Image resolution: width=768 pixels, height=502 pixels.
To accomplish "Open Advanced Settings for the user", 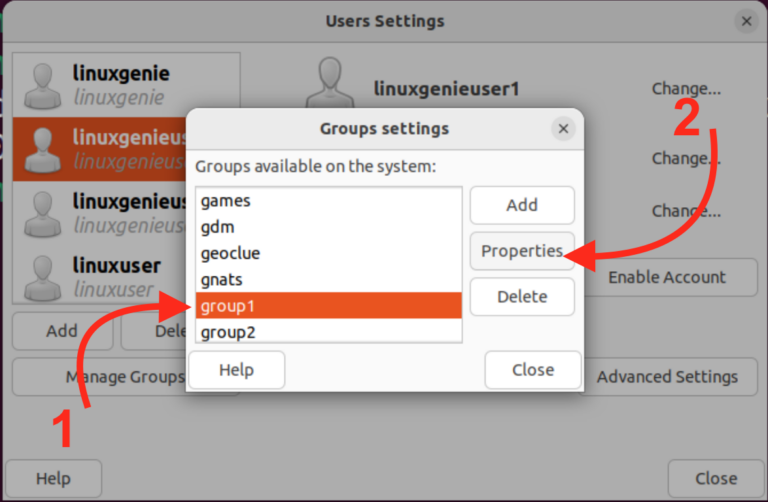I will pyautogui.click(x=667, y=377).
